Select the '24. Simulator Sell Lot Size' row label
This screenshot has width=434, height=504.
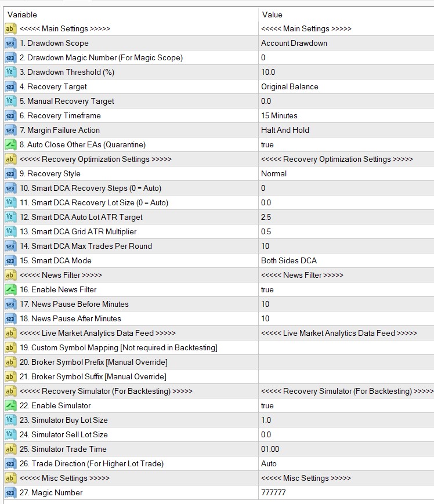[64, 434]
